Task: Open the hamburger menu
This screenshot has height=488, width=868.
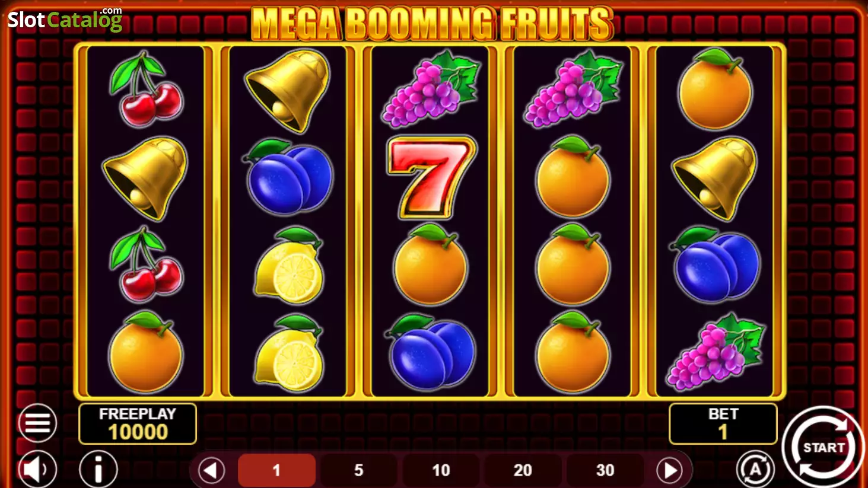Action: click(x=37, y=423)
